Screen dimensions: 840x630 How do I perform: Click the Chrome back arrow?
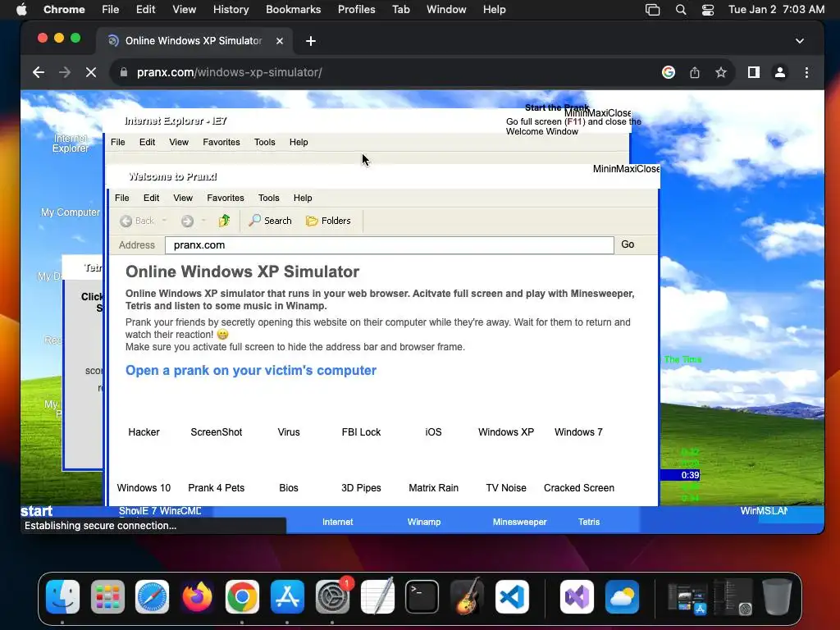tap(39, 72)
